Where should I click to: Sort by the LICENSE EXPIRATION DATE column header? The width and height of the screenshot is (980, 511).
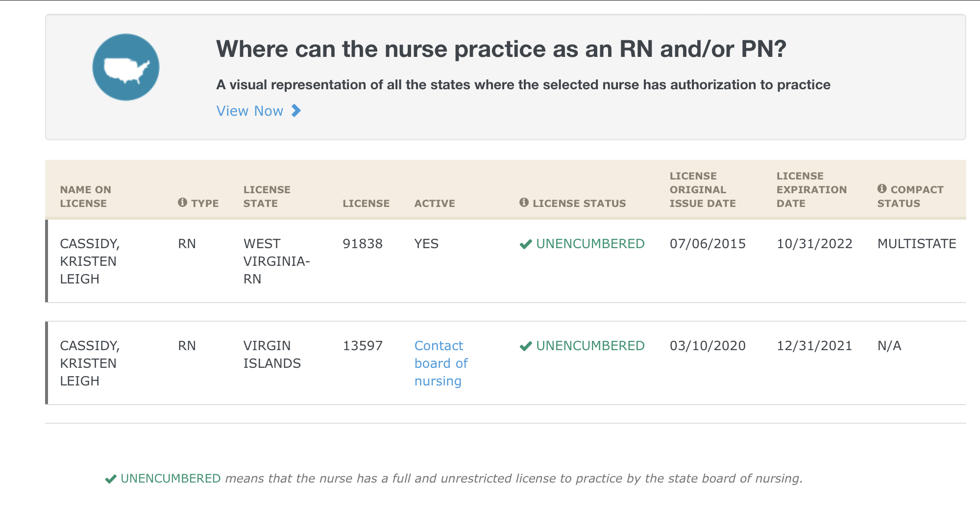812,189
